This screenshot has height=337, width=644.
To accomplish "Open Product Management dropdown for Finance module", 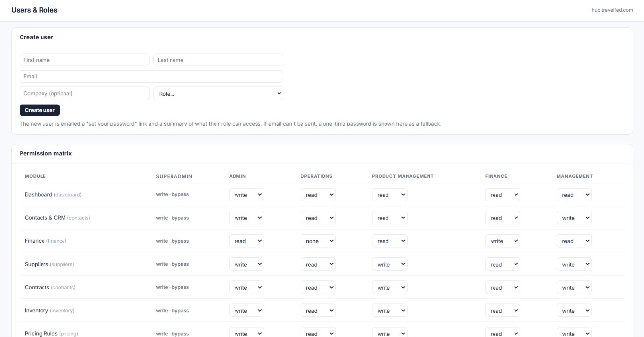I will [x=389, y=241].
